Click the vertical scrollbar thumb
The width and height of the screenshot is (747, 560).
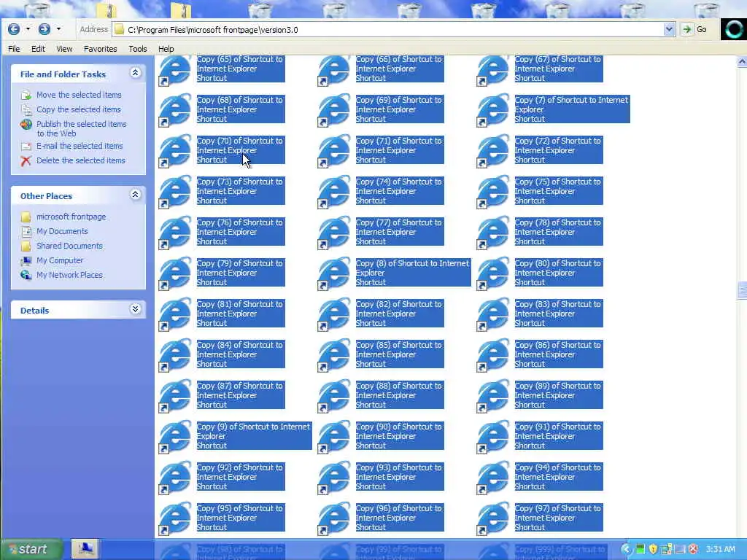(742, 290)
